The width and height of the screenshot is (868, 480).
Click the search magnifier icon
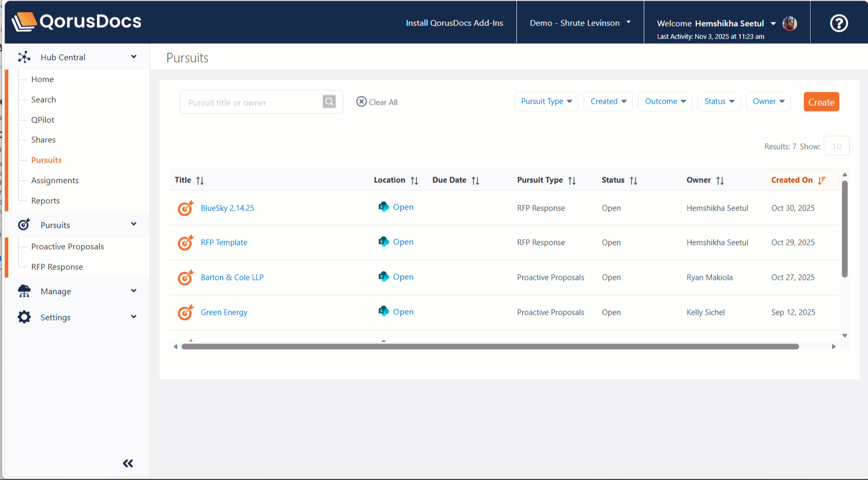coord(329,102)
